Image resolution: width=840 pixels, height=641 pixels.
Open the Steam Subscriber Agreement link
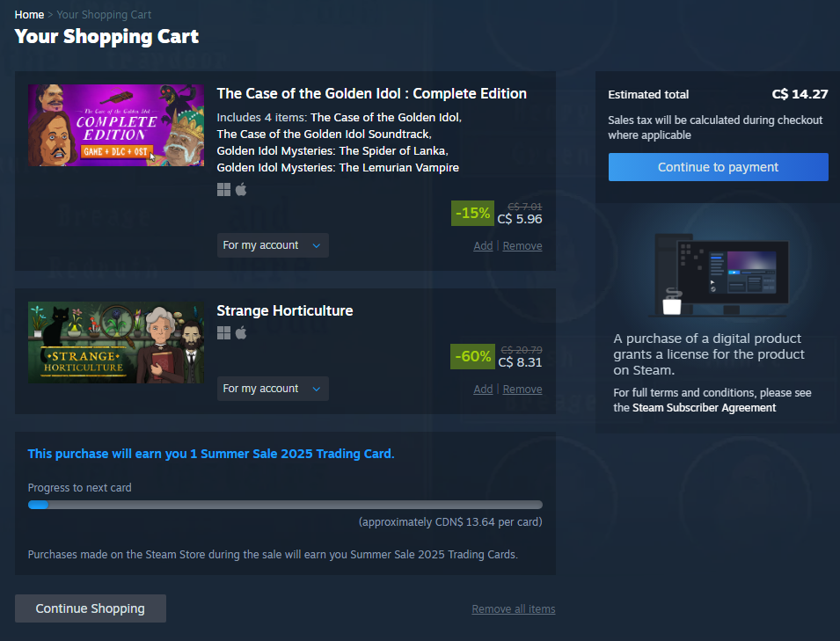pyautogui.click(x=704, y=407)
